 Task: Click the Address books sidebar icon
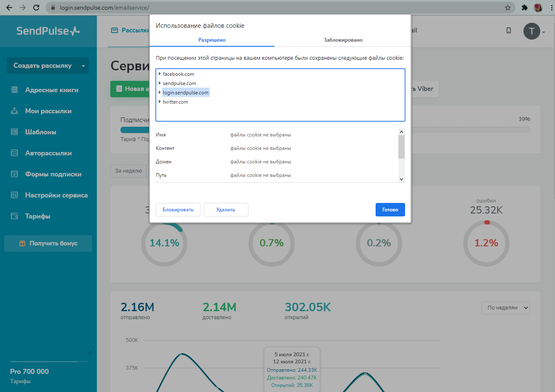click(x=14, y=90)
